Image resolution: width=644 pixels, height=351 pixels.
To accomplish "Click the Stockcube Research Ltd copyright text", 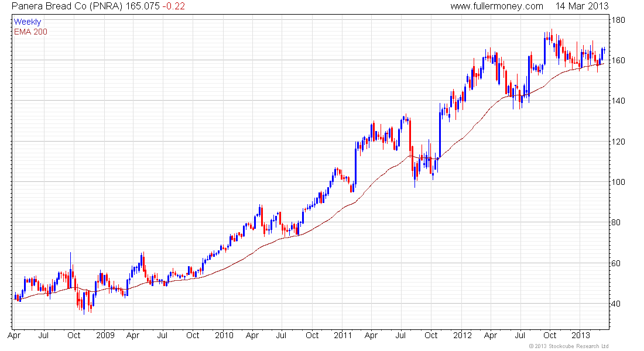I will (568, 346).
